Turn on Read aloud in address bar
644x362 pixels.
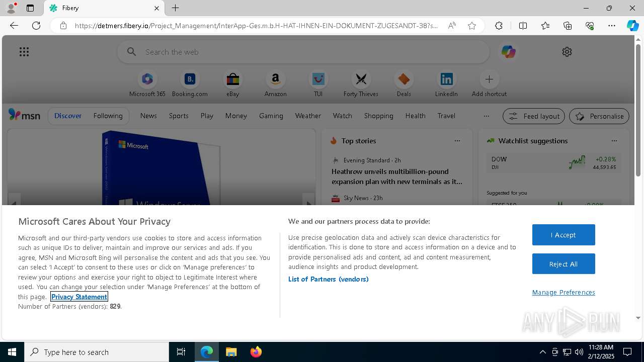[452, 26]
